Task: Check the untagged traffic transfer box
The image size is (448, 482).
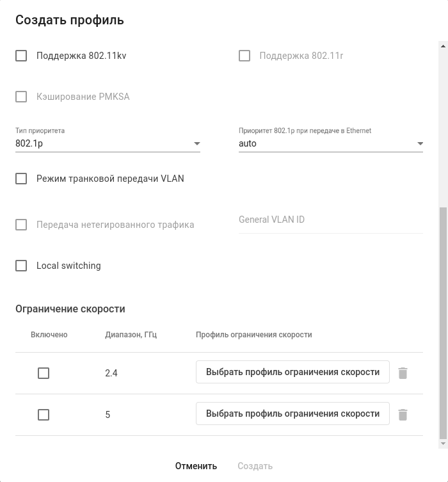Action: click(x=21, y=225)
